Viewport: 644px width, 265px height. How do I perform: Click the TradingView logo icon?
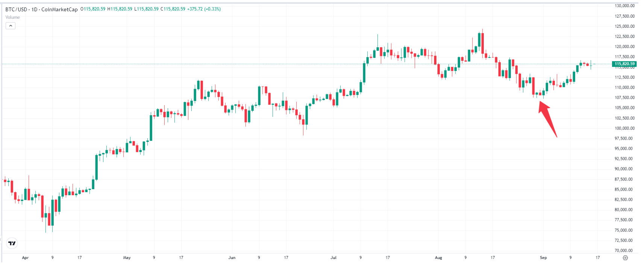click(x=12, y=243)
